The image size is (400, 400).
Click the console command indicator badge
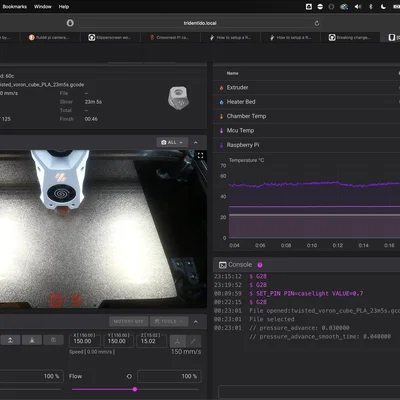tap(260, 265)
